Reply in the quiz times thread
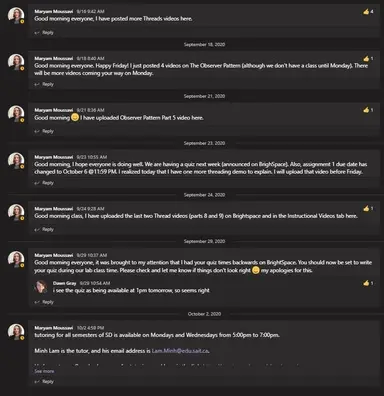 (44, 302)
